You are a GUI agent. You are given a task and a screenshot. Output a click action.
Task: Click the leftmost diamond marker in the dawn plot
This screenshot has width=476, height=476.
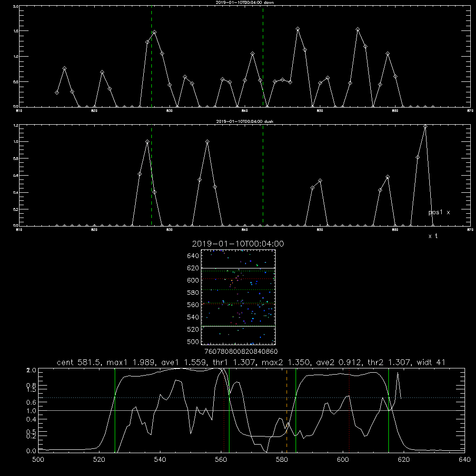coord(57,92)
